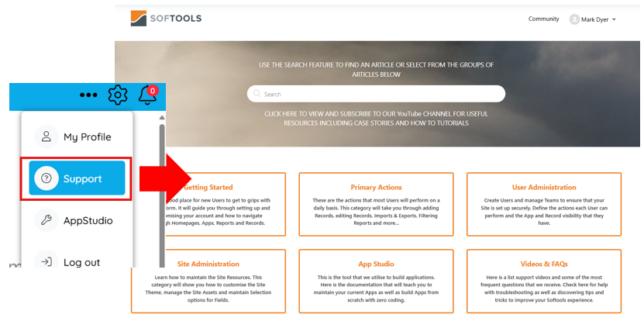The width and height of the screenshot is (644, 332).
Task: Click the AppStudio wrench icon
Action: point(46,220)
